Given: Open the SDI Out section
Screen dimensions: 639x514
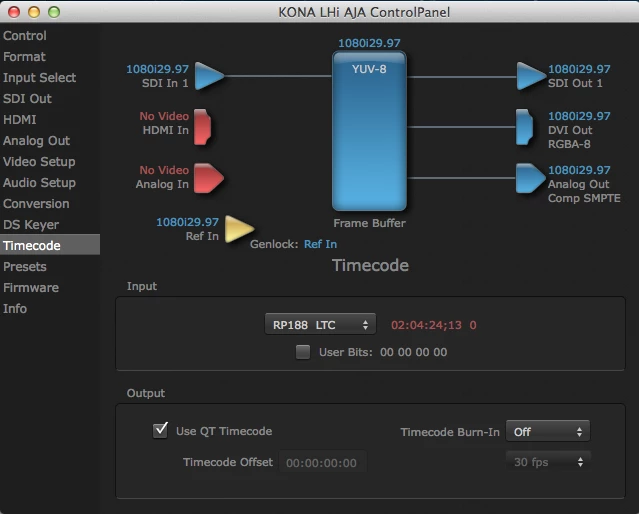Looking at the screenshot, I should (50, 99).
